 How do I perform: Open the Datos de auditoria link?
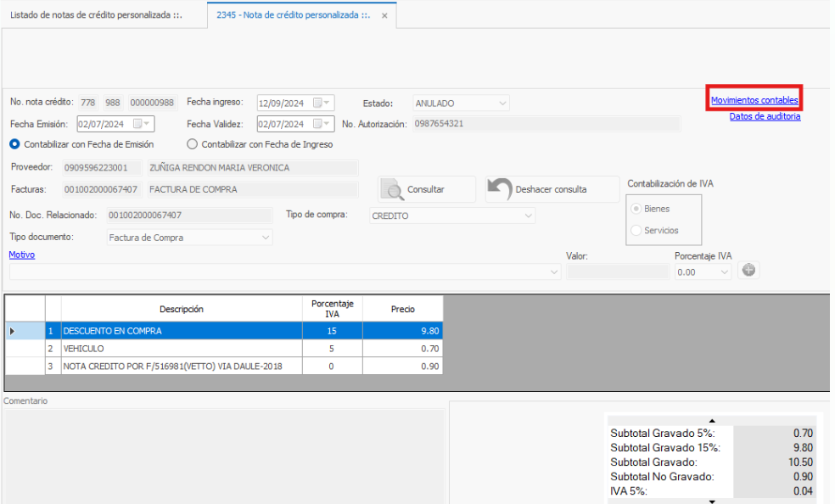[765, 117]
